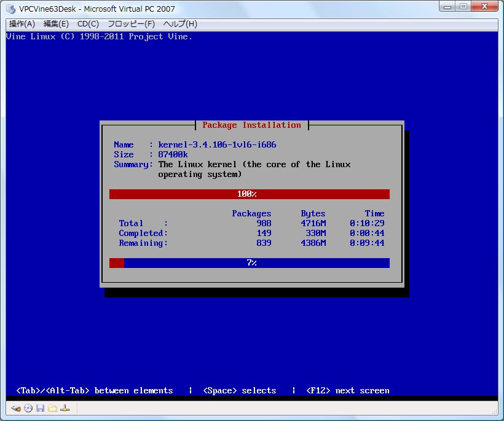Screen dimensions: 504x421
Task: Click the 7% overall progress bar
Action: (250, 263)
